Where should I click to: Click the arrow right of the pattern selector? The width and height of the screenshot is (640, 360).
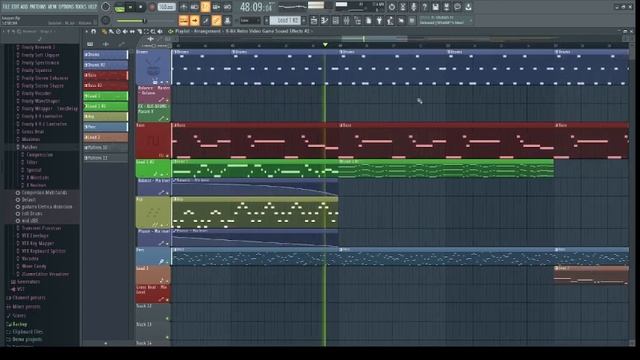coord(304,20)
